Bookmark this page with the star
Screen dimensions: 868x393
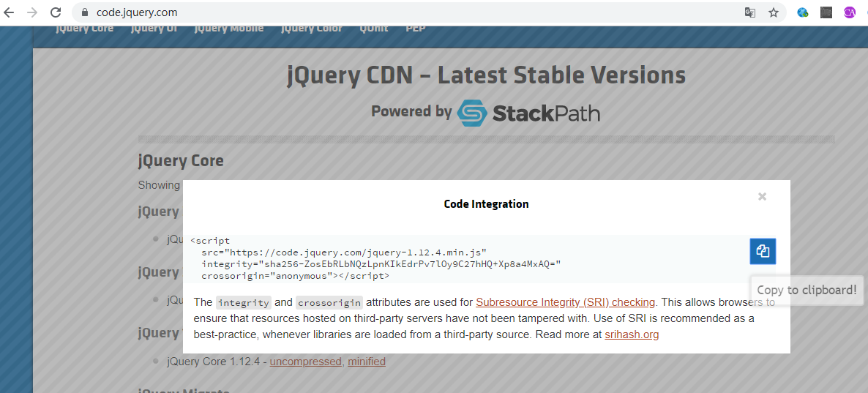point(773,12)
